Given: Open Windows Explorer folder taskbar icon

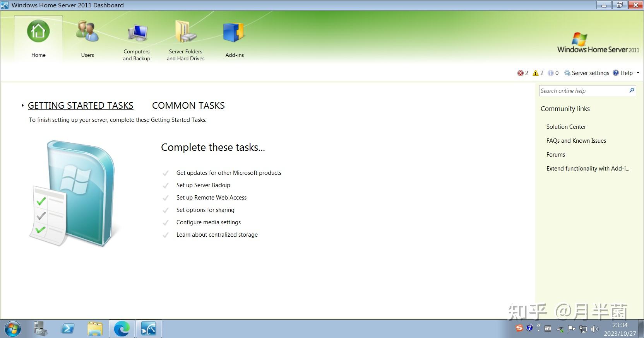Looking at the screenshot, I should pos(95,329).
